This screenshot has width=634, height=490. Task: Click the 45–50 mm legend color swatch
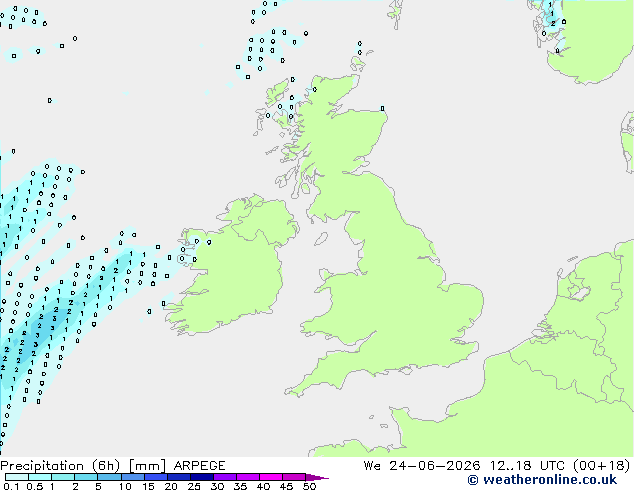coord(294,477)
